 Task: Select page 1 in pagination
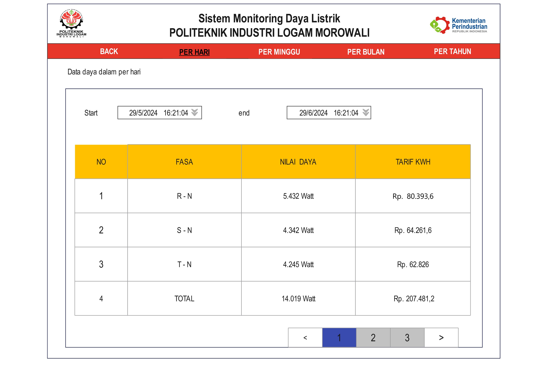coord(339,337)
